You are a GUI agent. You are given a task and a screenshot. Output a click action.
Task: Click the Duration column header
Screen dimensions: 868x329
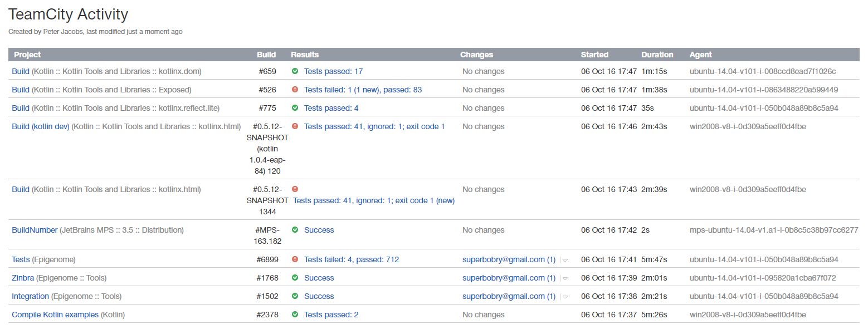coord(657,55)
